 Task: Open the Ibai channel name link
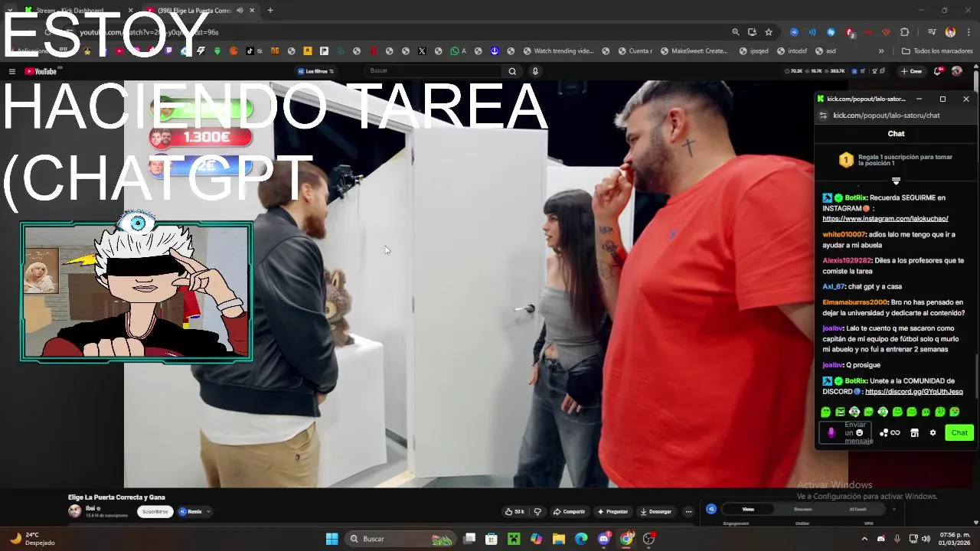click(90, 508)
